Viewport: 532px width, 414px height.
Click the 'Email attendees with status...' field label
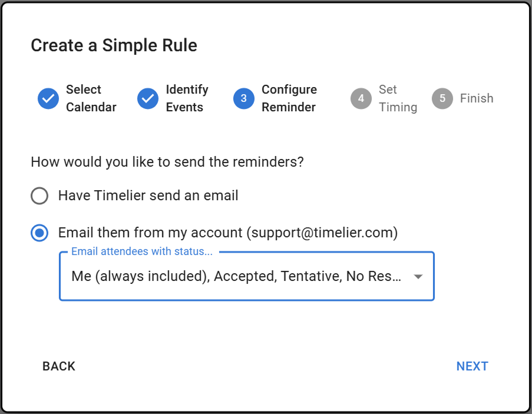[x=141, y=251]
